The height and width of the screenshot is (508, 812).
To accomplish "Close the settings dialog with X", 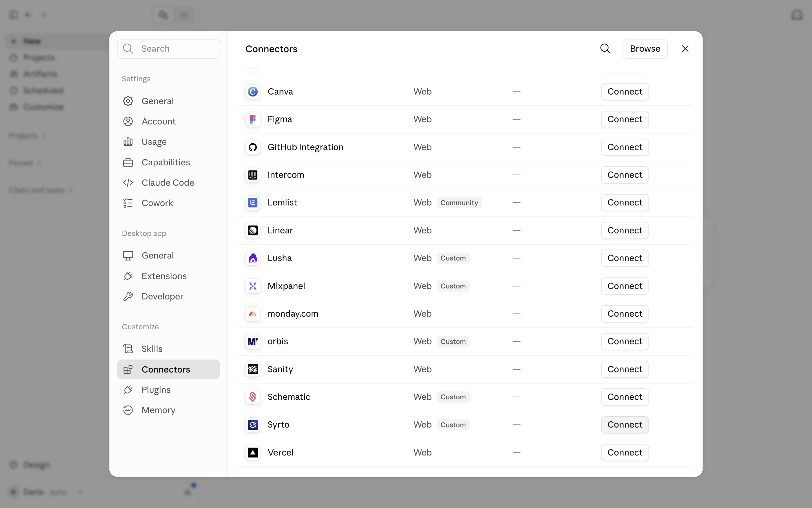I will (685, 49).
